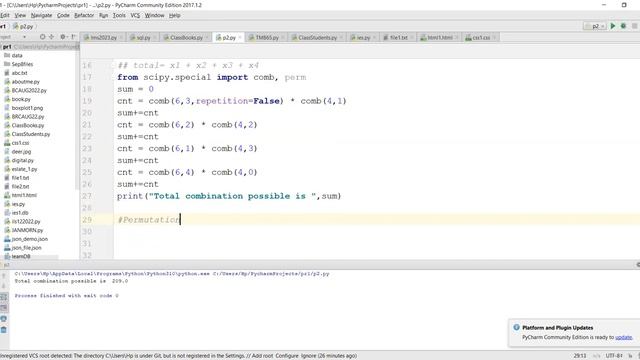Collapse all in Project panel toolbar
The image size is (640, 360).
point(52,37)
